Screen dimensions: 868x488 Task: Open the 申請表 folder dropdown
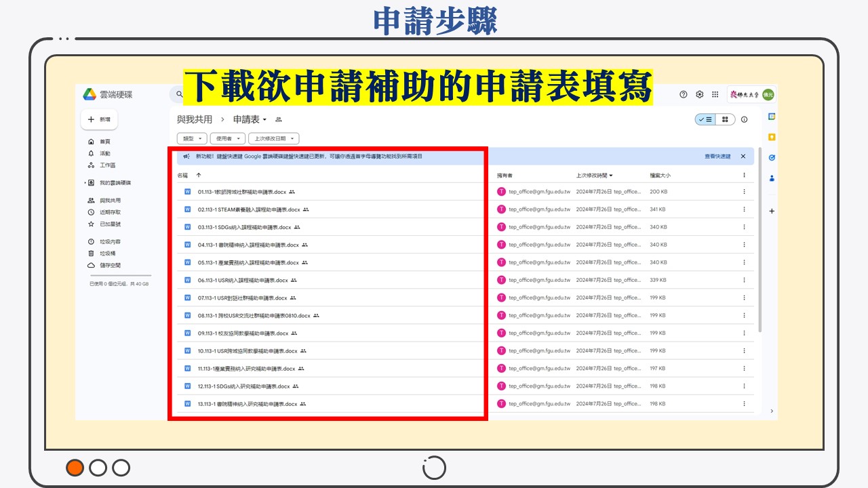250,119
